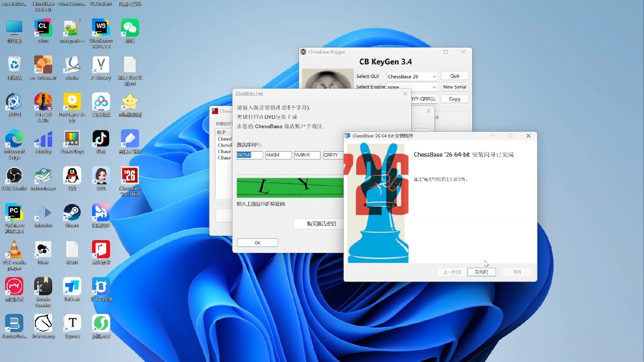Select the ToDesk desktop icon
This screenshot has width=644, height=362.
pyautogui.click(x=72, y=289)
